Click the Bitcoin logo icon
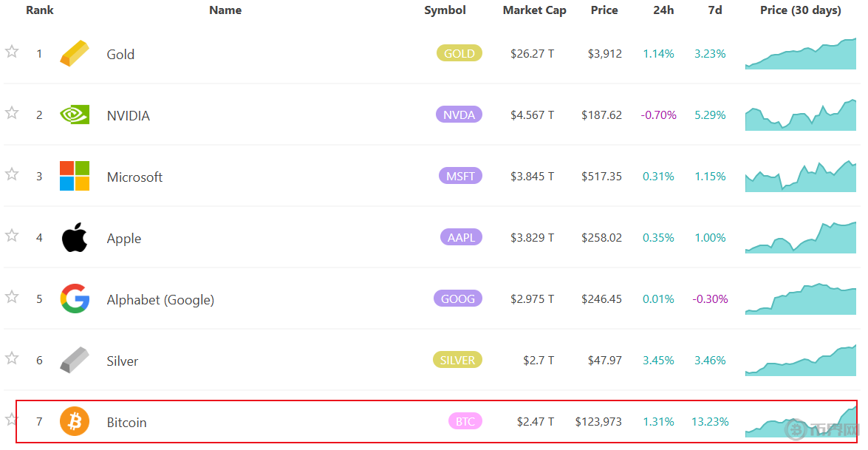868x450 pixels. click(x=75, y=421)
